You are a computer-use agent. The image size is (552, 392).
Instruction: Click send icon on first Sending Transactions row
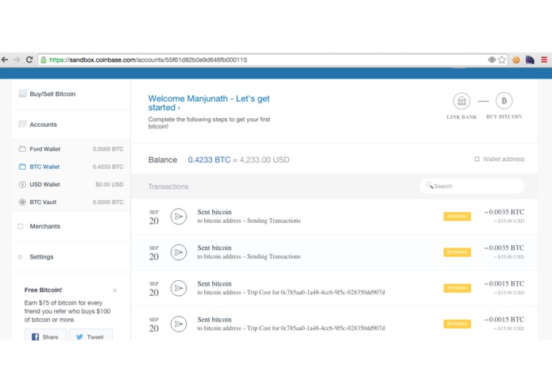click(x=179, y=217)
